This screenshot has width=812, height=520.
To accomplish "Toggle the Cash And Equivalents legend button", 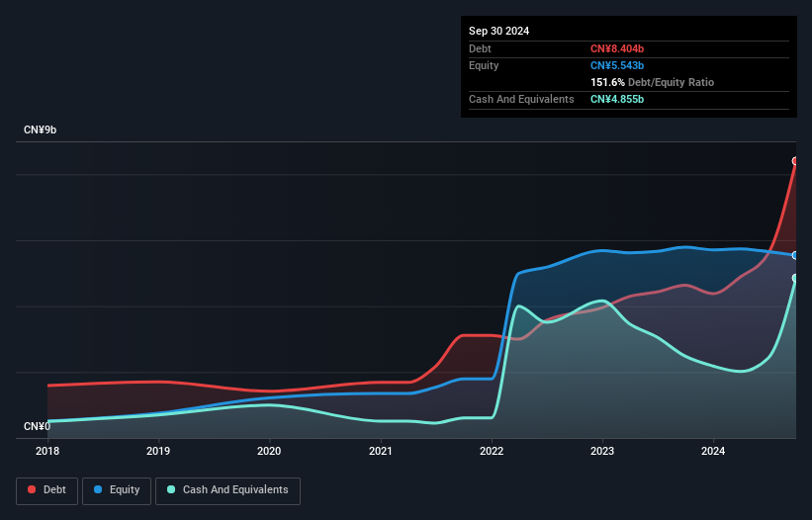I will pyautogui.click(x=227, y=490).
